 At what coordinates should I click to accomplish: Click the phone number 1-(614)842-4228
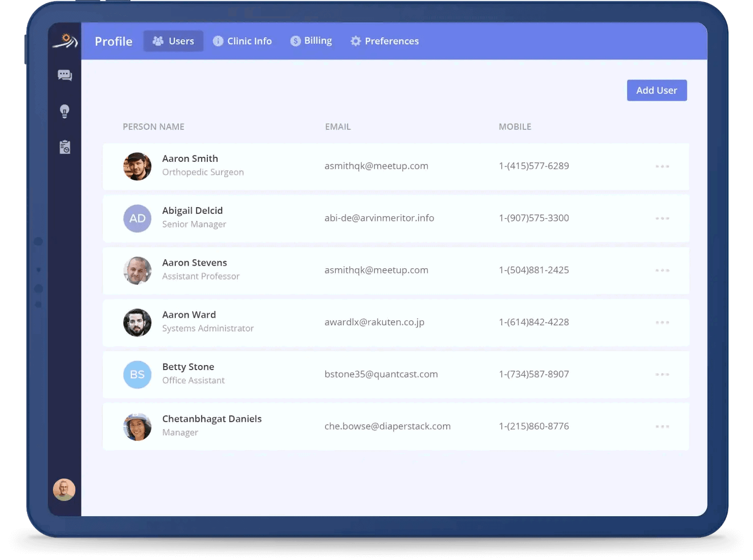(x=534, y=322)
